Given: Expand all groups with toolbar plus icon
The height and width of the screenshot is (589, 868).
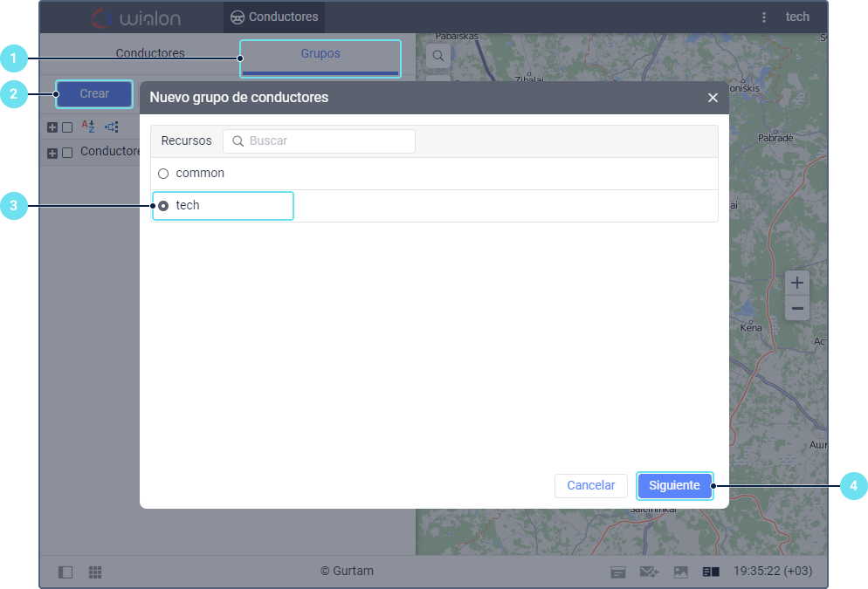Looking at the screenshot, I should pos(52,127).
